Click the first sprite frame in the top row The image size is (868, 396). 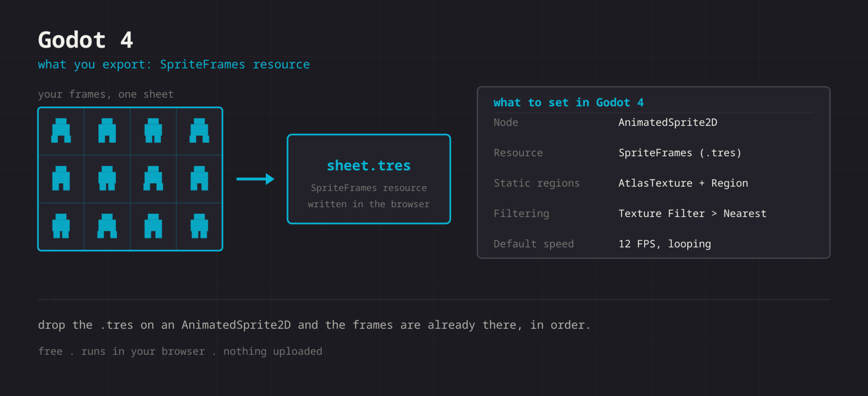coord(61,131)
